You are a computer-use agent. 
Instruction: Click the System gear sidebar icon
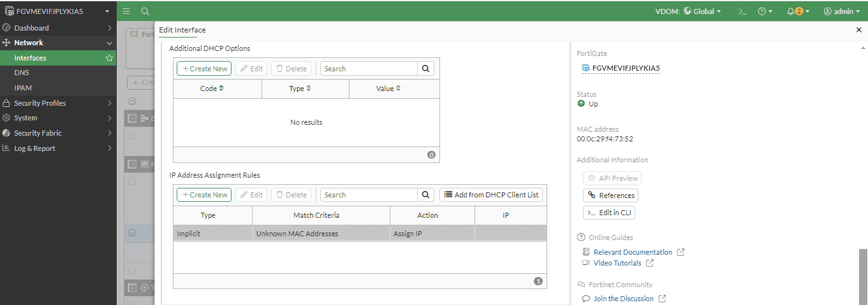[6, 118]
